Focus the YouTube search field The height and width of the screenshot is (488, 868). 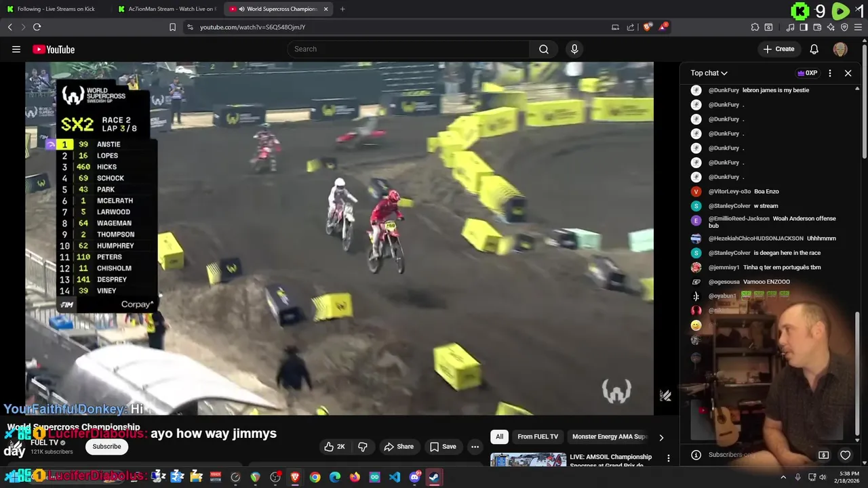click(x=409, y=49)
